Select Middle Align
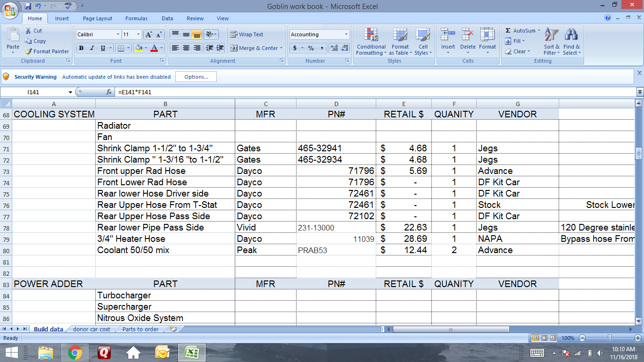The image size is (644, 362). tap(186, 34)
